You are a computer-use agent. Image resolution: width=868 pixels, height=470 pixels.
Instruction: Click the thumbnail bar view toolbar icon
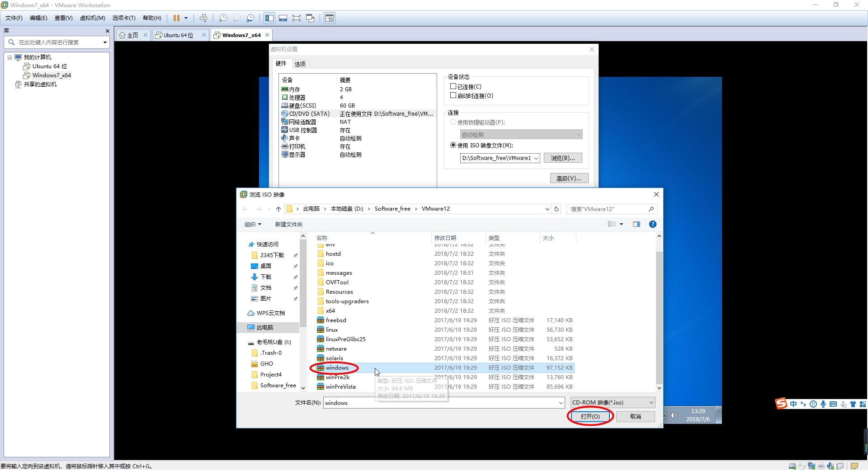click(x=283, y=18)
